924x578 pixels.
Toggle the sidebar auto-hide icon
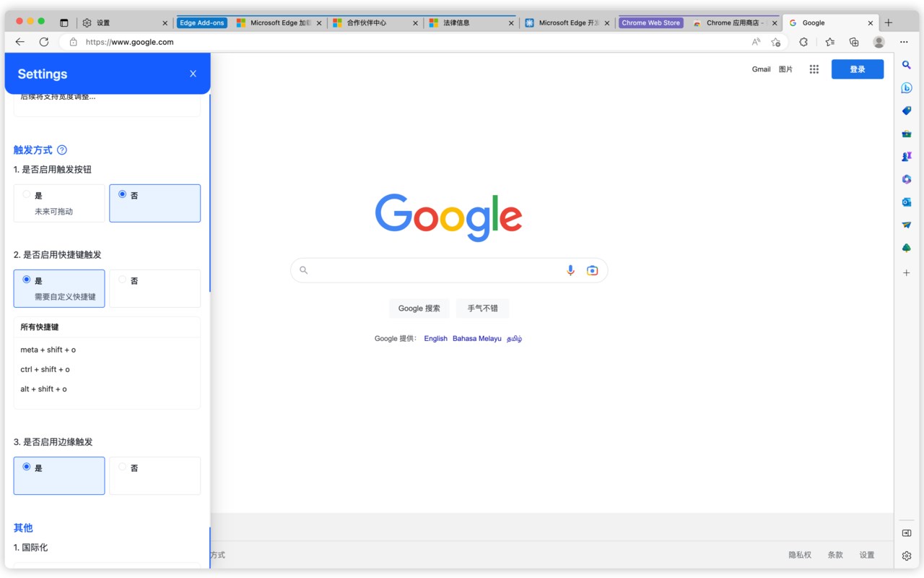coord(907,533)
